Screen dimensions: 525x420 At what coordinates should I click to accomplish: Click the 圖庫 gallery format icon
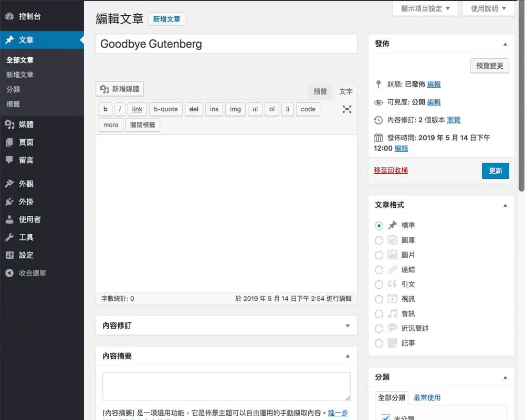392,240
